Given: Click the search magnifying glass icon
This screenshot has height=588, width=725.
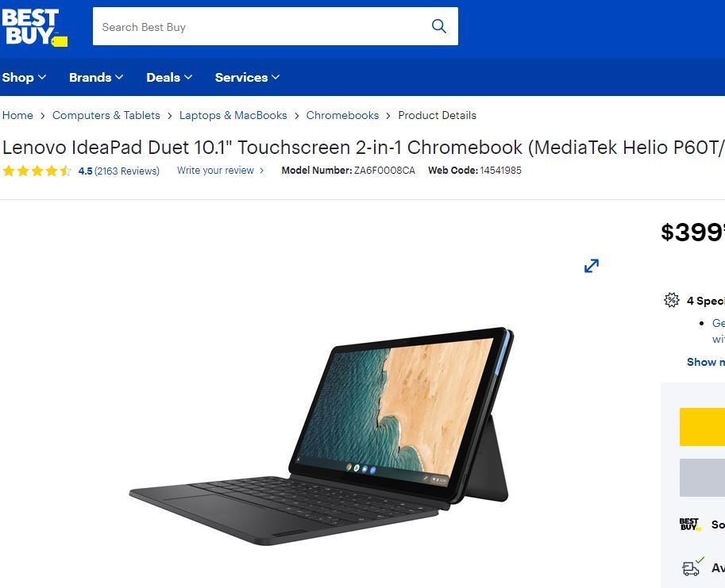Looking at the screenshot, I should coord(439,26).
